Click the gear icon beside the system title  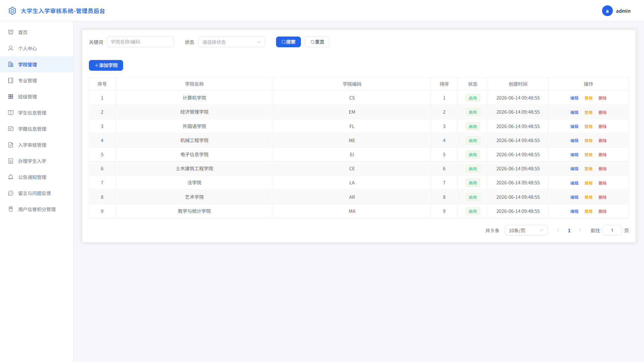(x=12, y=11)
